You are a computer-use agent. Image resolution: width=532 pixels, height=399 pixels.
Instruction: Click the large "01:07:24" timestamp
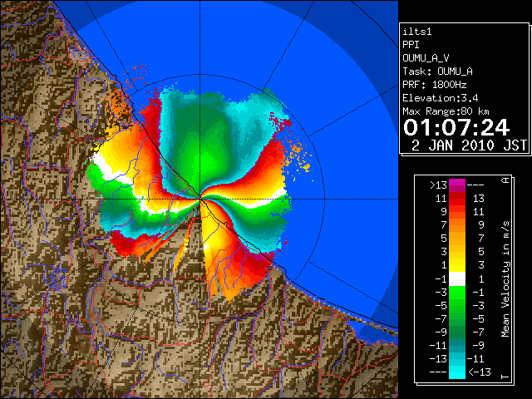click(456, 127)
